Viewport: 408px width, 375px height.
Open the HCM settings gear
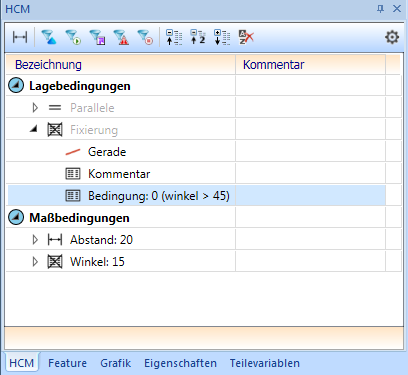click(392, 37)
